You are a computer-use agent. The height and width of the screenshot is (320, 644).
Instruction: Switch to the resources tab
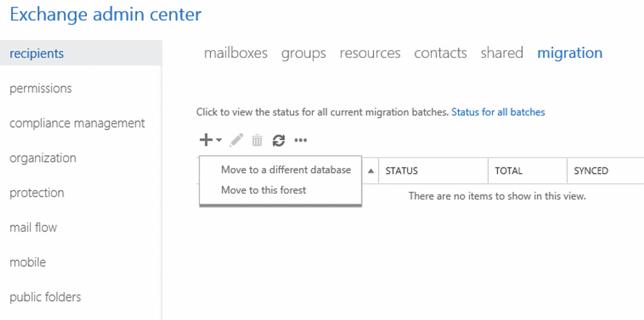coord(370,53)
